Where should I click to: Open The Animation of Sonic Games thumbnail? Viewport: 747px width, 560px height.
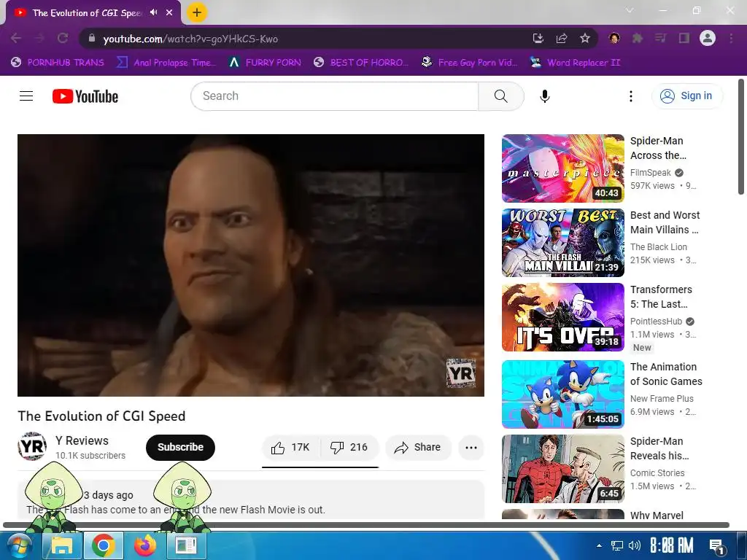click(x=562, y=394)
